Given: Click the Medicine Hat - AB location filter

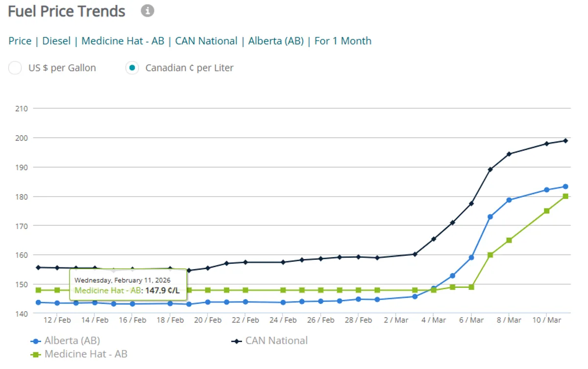Looking at the screenshot, I should click(x=122, y=41).
